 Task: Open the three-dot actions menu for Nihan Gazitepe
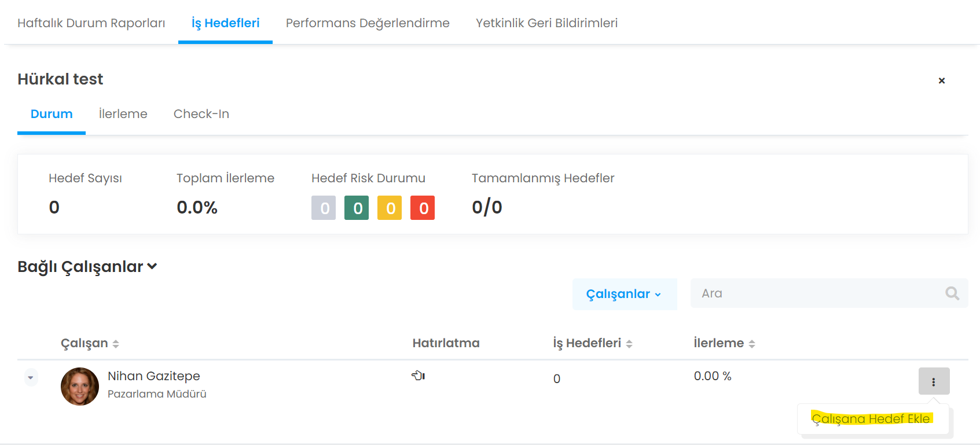[x=934, y=381]
